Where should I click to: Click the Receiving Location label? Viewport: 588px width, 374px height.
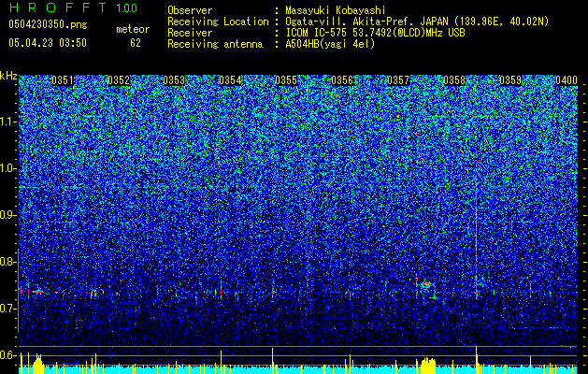[218, 22]
